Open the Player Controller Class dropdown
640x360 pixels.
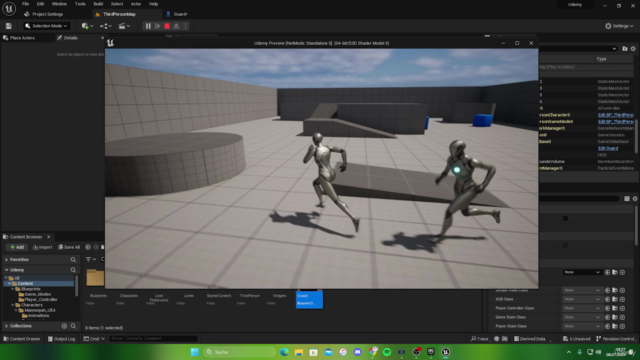(x=581, y=308)
